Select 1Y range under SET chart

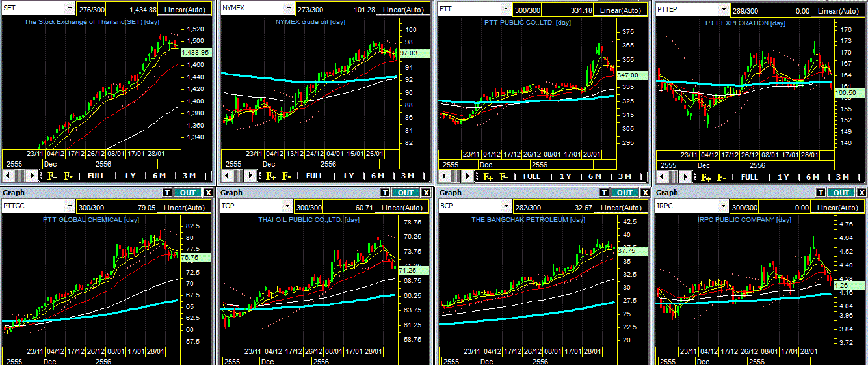point(129,176)
